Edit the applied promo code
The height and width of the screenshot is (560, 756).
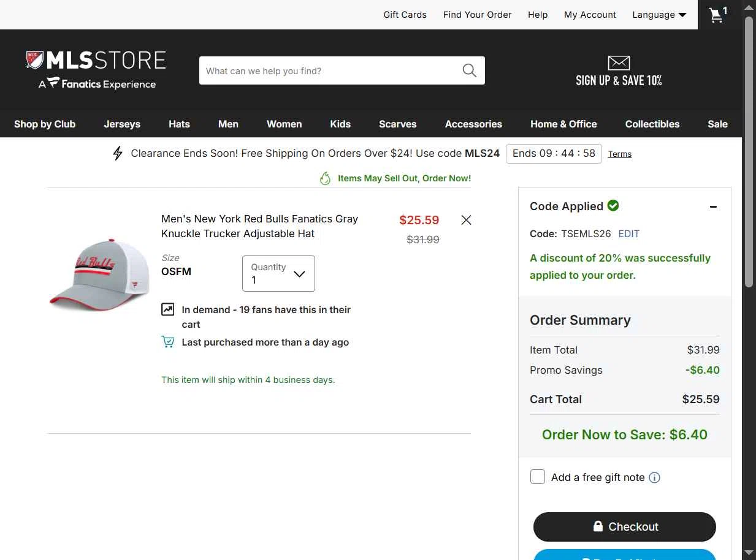pos(628,233)
